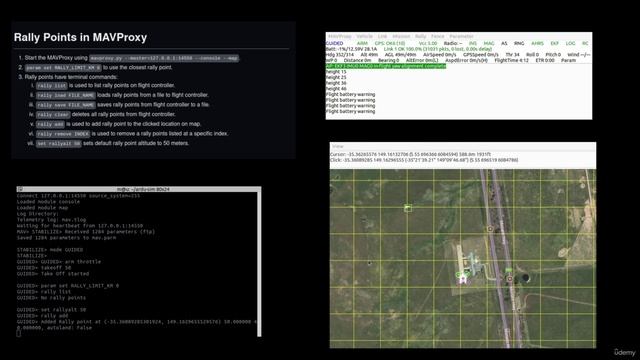Open the Link menu in console window
The width and height of the screenshot is (640, 360).
(382, 36)
